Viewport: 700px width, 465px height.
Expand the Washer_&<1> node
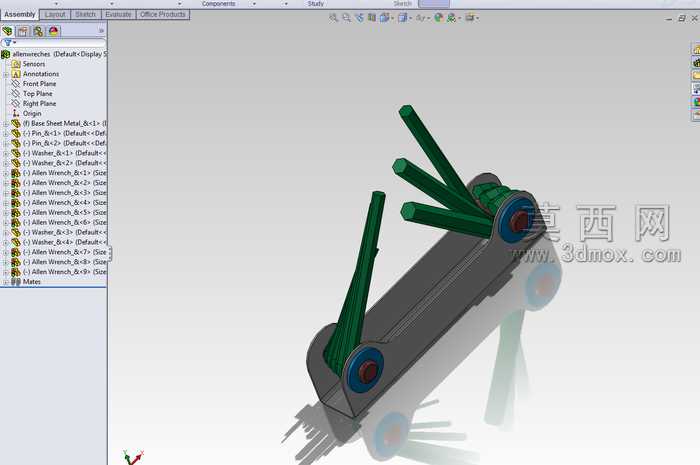6,154
